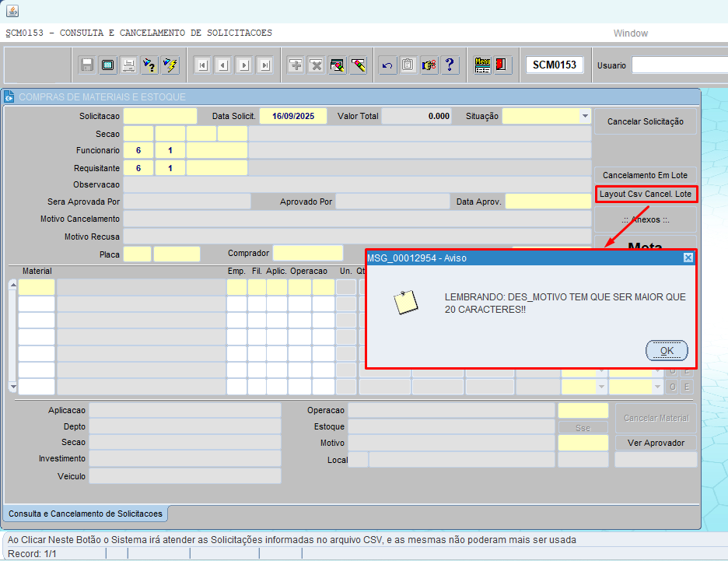Click the undo arrow toolbar icon

(387, 65)
